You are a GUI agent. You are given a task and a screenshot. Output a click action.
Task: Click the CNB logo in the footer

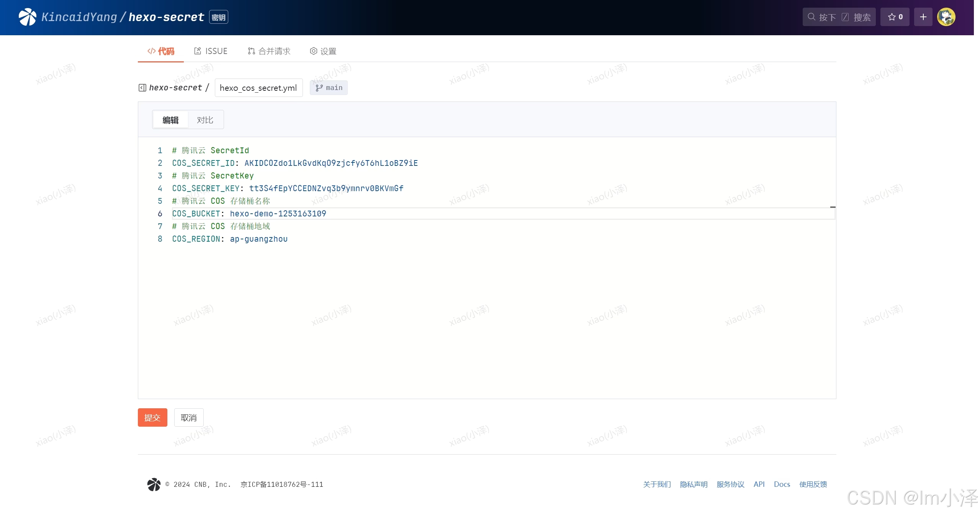point(154,485)
